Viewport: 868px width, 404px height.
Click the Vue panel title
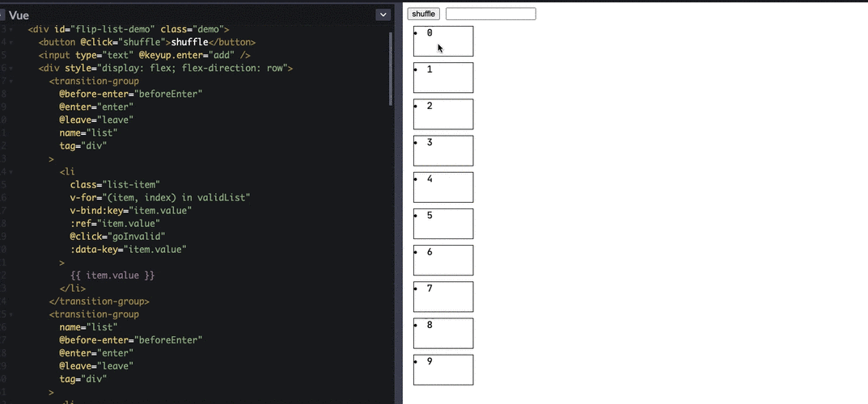[x=19, y=15]
